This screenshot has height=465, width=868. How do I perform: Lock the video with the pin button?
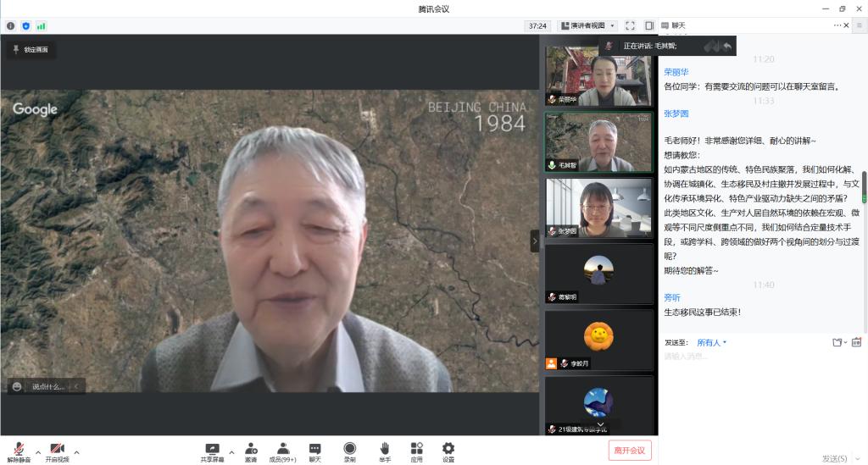31,50
